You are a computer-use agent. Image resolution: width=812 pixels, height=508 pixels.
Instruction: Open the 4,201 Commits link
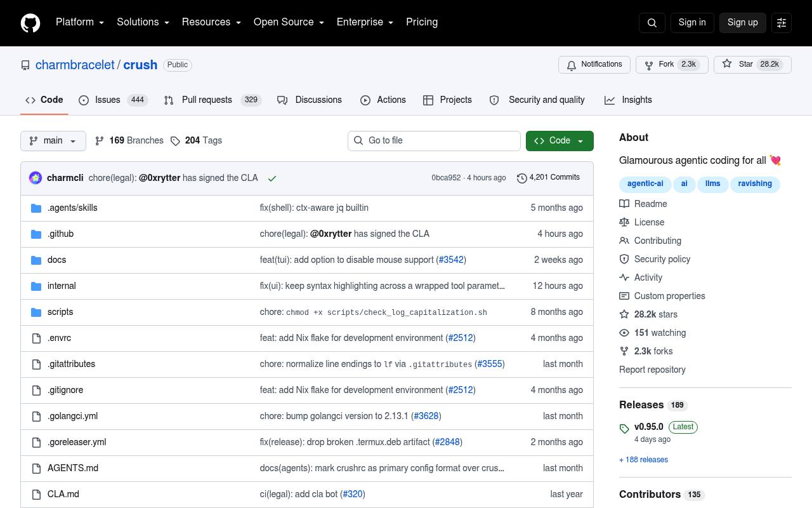(x=548, y=178)
